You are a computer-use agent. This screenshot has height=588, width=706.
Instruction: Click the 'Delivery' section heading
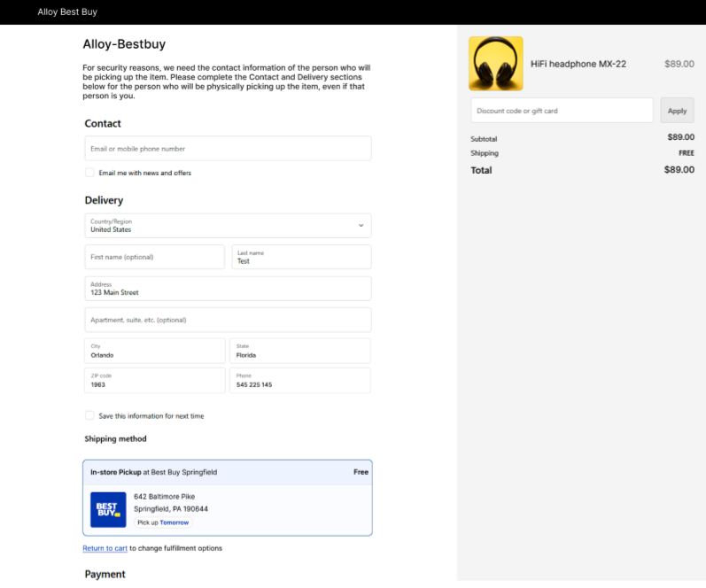[104, 200]
